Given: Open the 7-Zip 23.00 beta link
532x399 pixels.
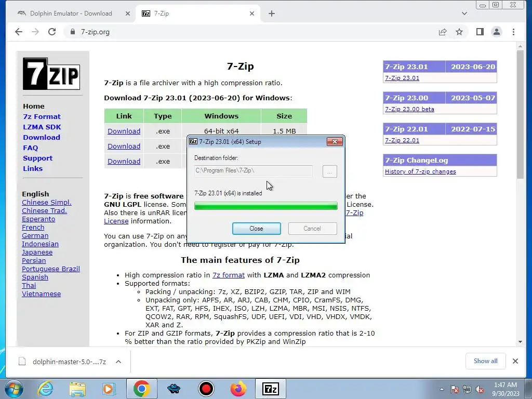Looking at the screenshot, I should click(x=409, y=109).
